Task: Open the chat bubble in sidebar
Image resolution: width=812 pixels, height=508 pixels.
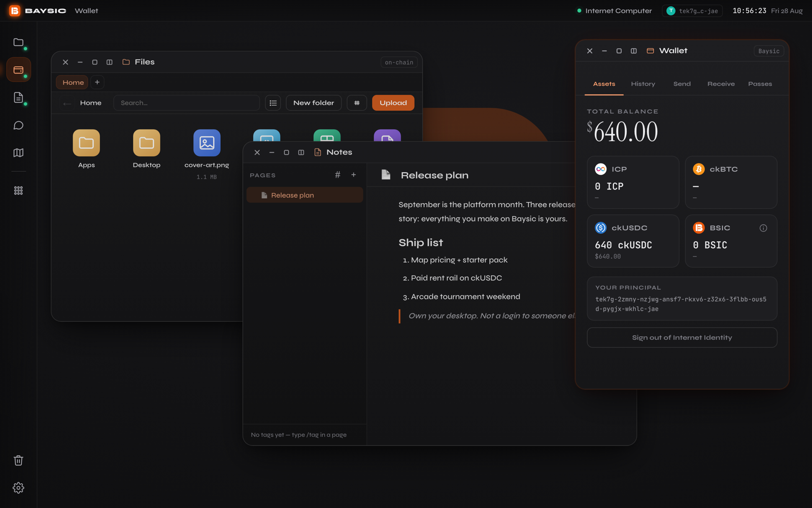Action: tap(18, 125)
